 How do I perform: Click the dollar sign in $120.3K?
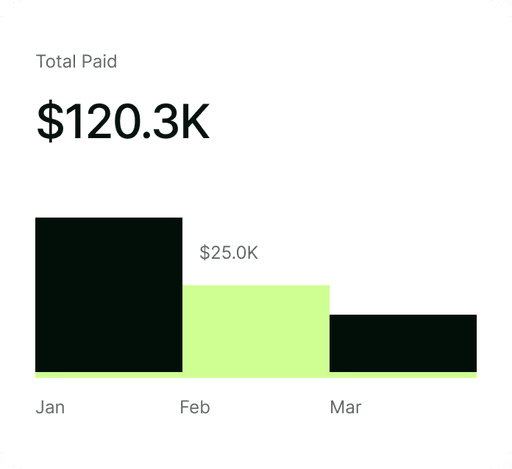click(50, 121)
